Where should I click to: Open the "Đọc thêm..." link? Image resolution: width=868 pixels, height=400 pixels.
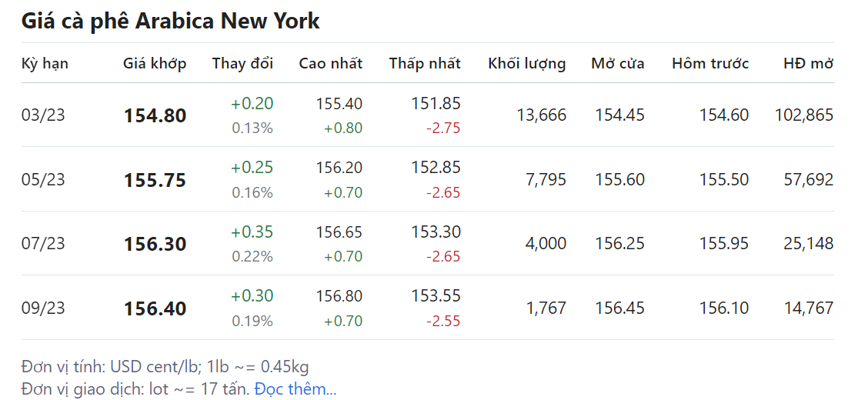pos(295,389)
